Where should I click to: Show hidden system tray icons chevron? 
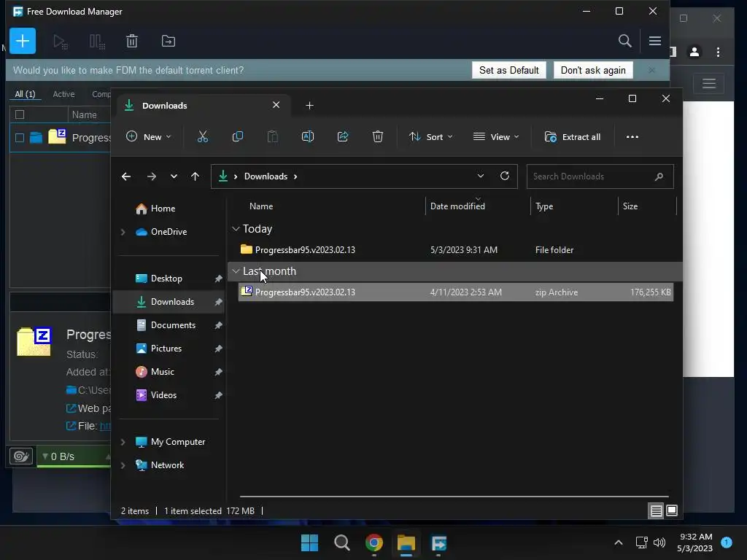(619, 542)
